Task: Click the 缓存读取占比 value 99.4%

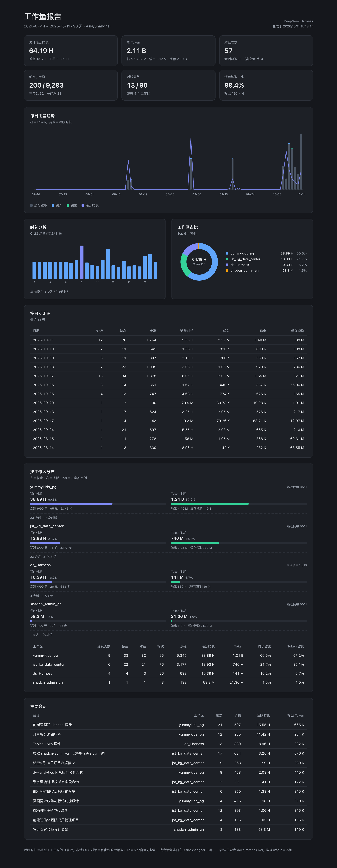Action: tap(234, 85)
